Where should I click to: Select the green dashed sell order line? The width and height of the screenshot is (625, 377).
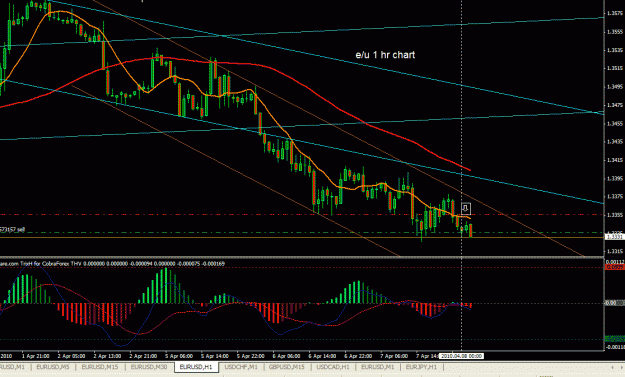[x=302, y=232]
